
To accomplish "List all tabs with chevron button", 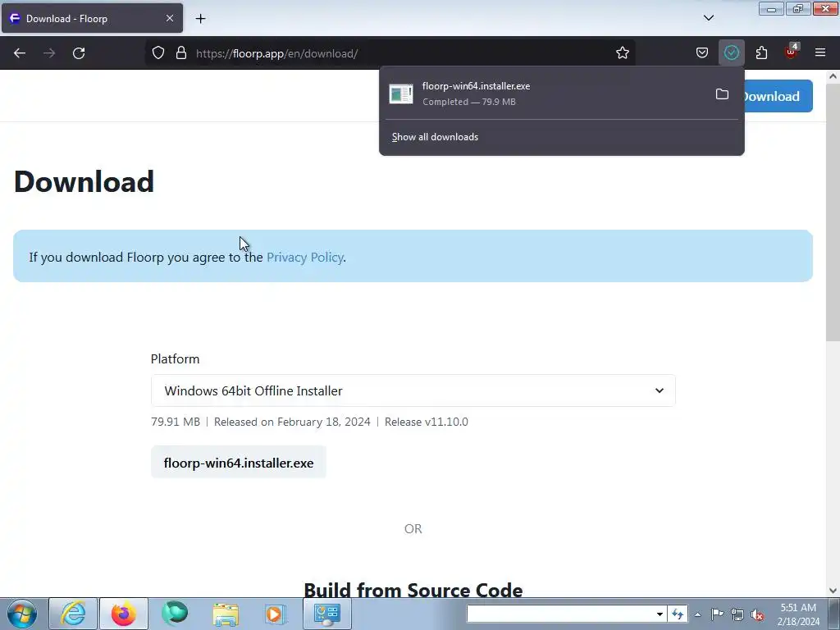I will click(708, 18).
